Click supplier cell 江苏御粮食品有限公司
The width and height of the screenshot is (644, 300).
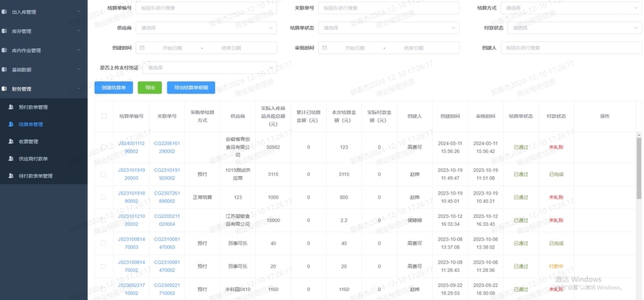click(x=237, y=220)
